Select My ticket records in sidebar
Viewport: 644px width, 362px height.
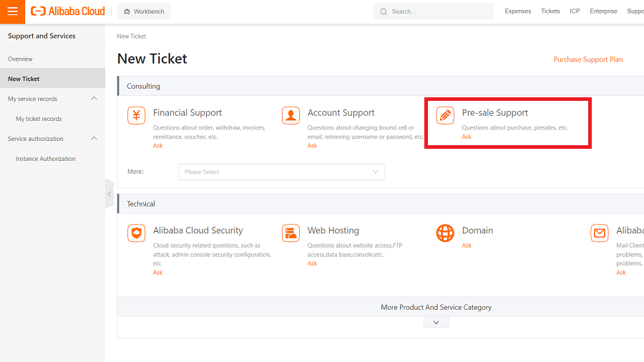coord(39,119)
